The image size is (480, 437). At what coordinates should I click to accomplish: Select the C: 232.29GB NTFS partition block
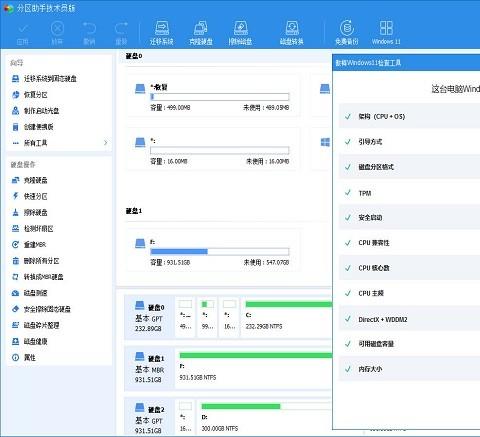coord(287,316)
